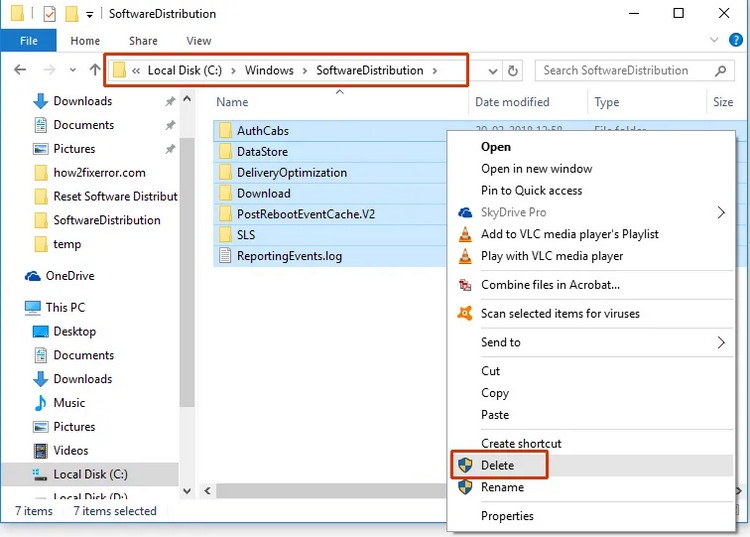Choose Delete from context menu

pos(497,466)
